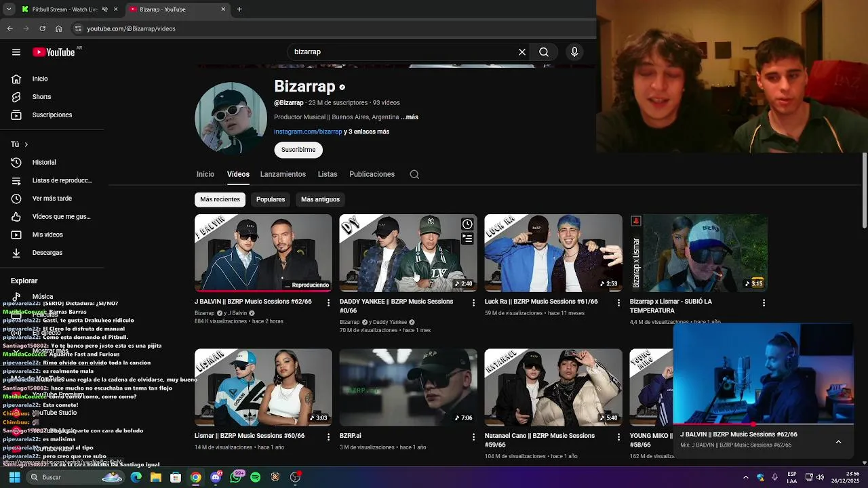
Task: Go back with the browser back arrow
Action: (x=9, y=28)
